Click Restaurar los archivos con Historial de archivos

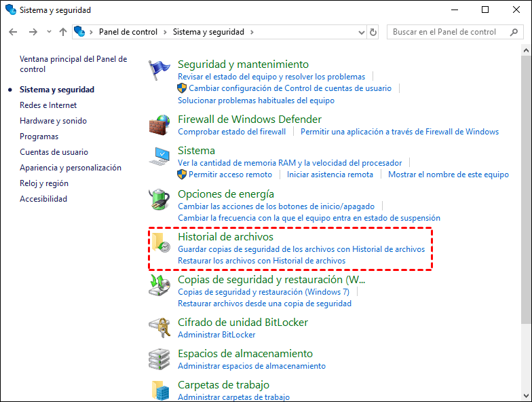click(x=262, y=261)
